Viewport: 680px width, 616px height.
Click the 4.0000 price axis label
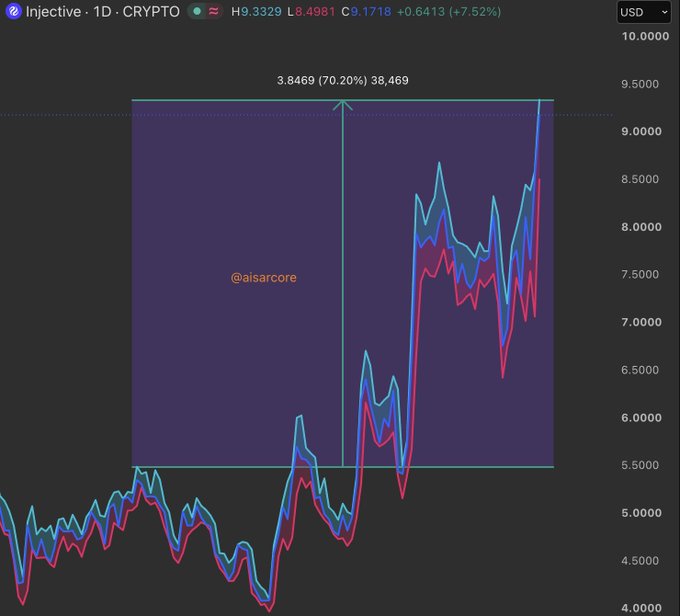tap(641, 608)
